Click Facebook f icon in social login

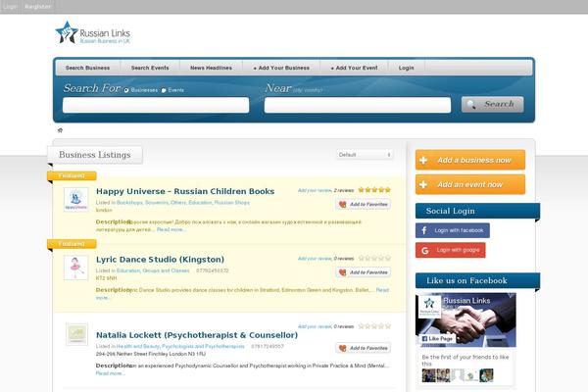tap(424, 230)
